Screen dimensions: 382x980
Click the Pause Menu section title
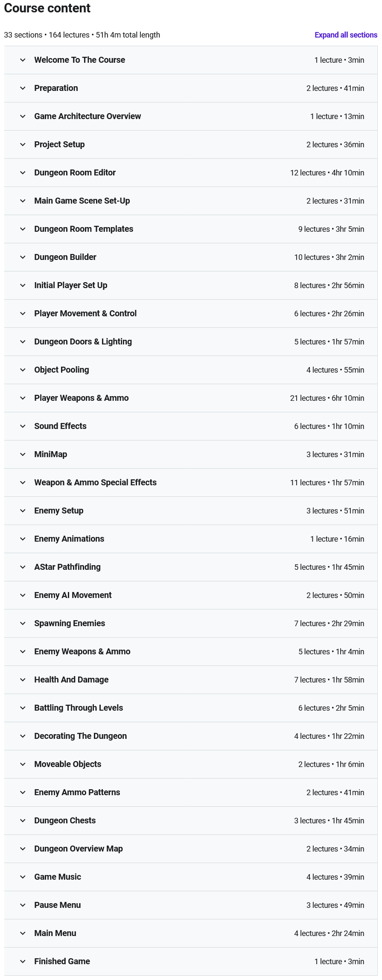pos(57,905)
